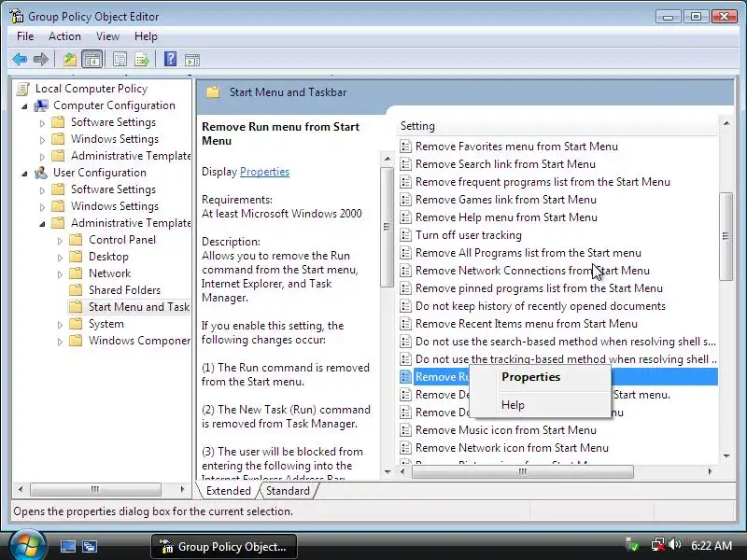
Task: Select 'Do not keep history of recently opened documents'
Action: (541, 306)
